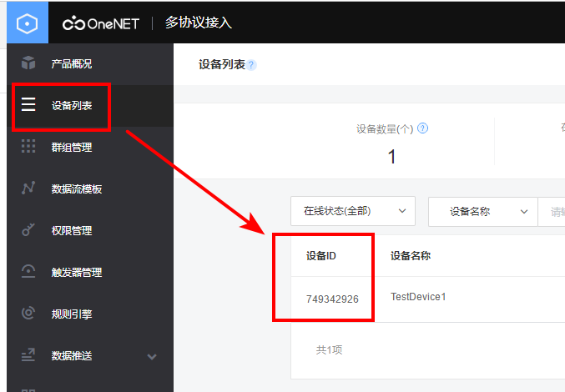Click help icon beside 设备列表 title
Screen dimensions: 565x392
[251, 65]
